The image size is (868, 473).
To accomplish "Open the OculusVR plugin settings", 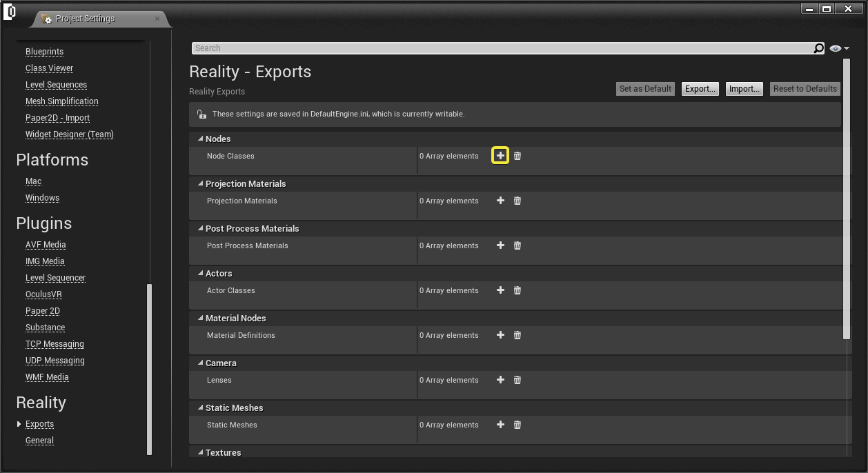I will tap(43, 294).
